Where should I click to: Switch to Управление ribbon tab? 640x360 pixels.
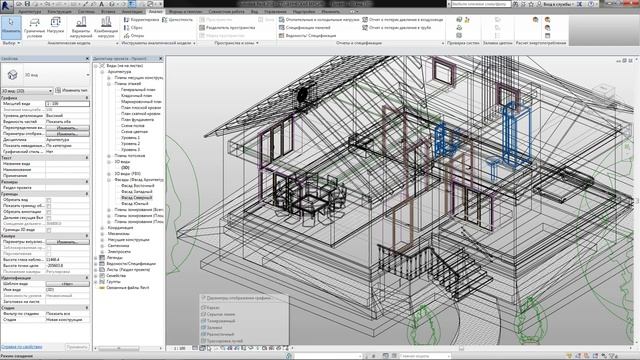coord(275,11)
